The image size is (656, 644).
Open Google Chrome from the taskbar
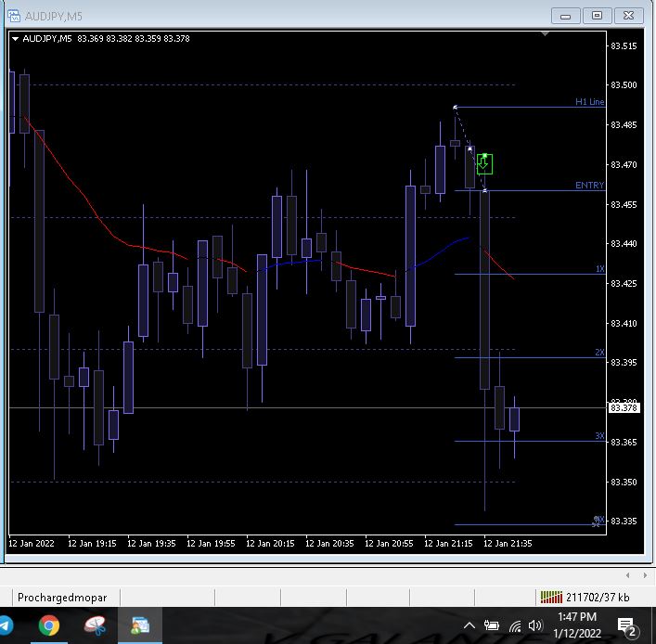pyautogui.click(x=49, y=626)
